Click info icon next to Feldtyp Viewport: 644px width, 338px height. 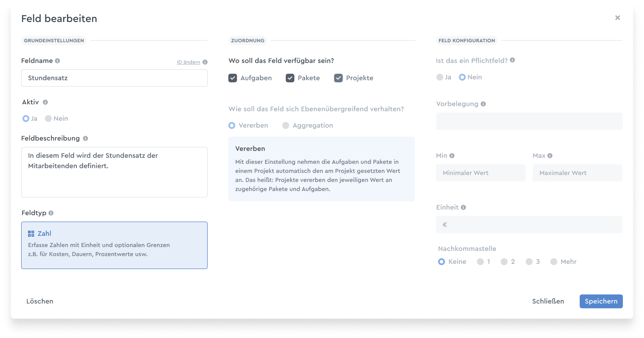click(x=51, y=213)
